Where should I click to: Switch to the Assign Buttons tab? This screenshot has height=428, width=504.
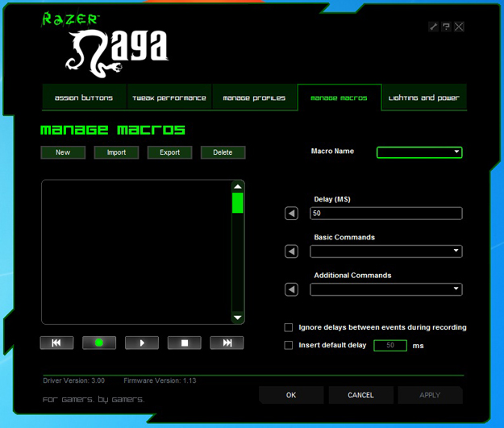click(x=84, y=98)
